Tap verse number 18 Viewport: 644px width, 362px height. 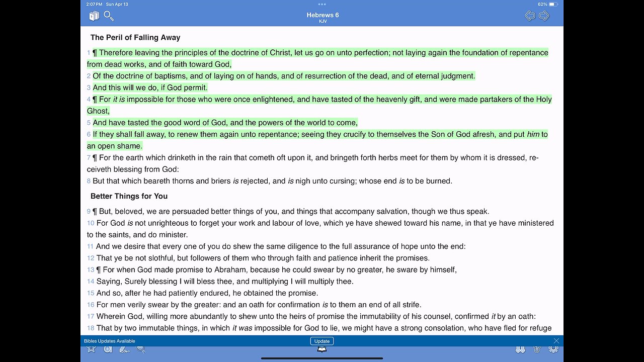point(91,328)
